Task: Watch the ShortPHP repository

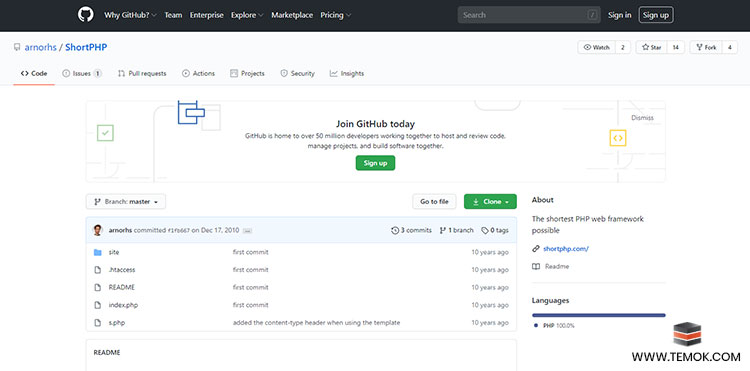Action: point(597,47)
